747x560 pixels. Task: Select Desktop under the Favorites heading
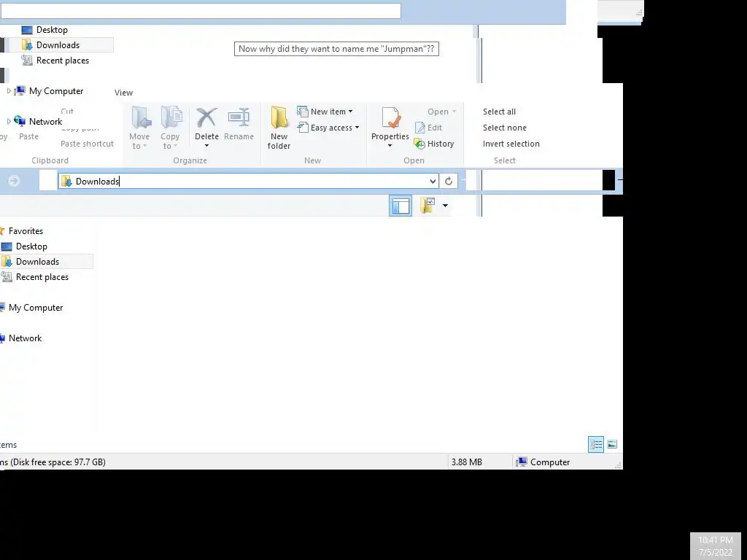pos(31,246)
